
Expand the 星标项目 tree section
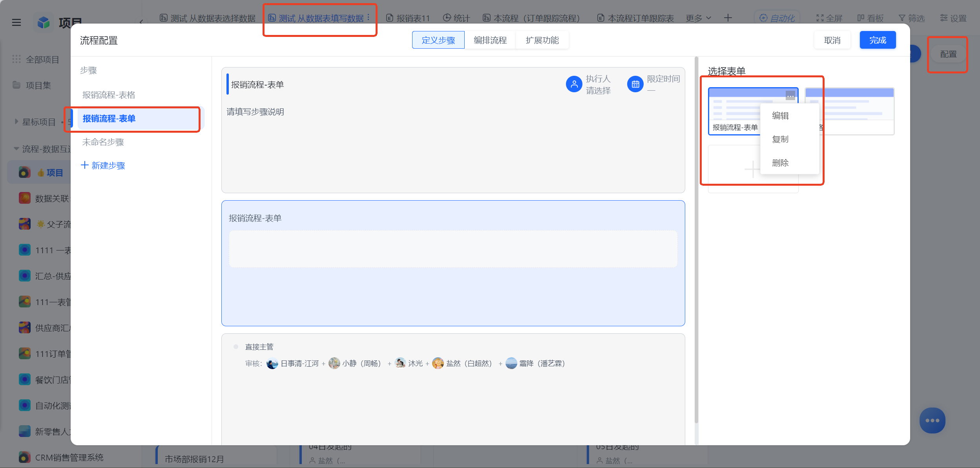[x=16, y=122]
